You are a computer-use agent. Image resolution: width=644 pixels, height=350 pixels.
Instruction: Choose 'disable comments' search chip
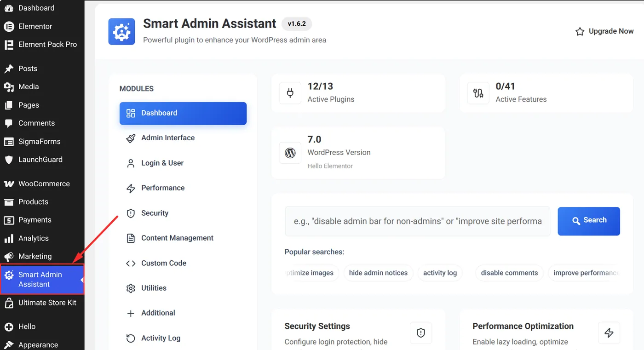509,273
